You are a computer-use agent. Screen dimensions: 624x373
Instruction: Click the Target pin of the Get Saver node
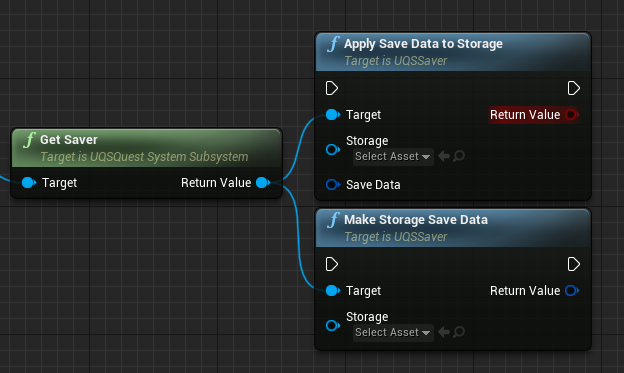(29, 183)
